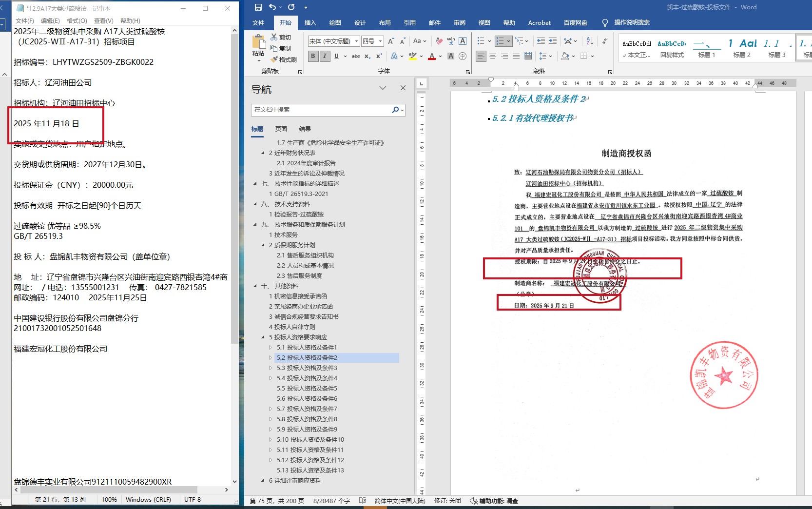Increase font size with the grow-font icon
812x509 pixels.
click(391, 41)
